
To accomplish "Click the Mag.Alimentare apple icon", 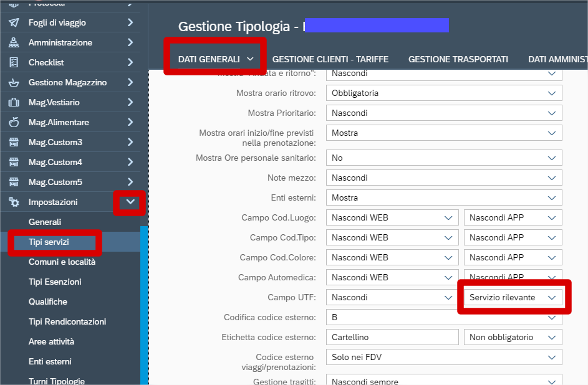I will tap(14, 122).
